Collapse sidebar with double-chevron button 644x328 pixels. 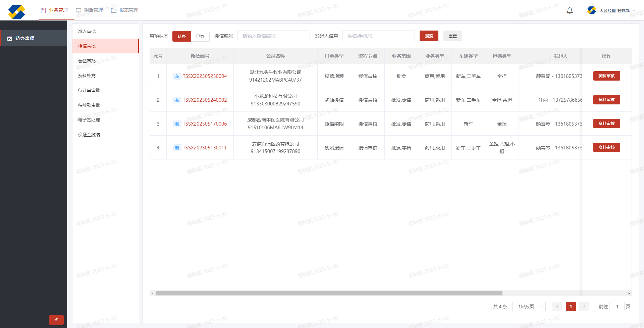[56, 320]
